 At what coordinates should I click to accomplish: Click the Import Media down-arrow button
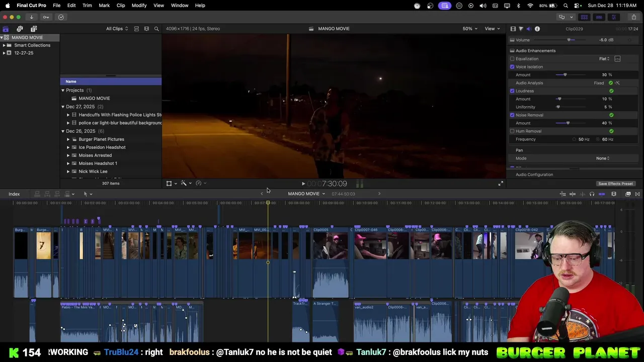tap(31, 17)
